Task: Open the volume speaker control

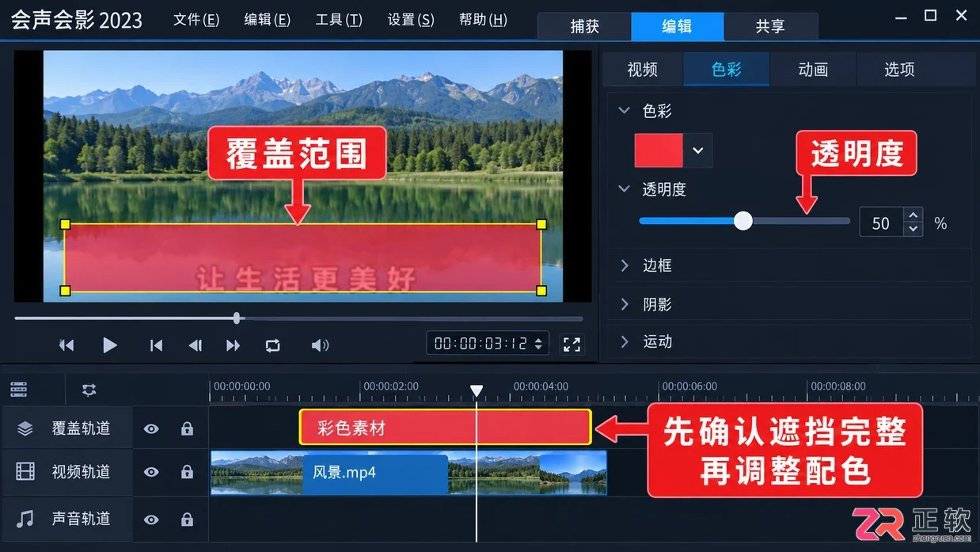Action: [320, 345]
